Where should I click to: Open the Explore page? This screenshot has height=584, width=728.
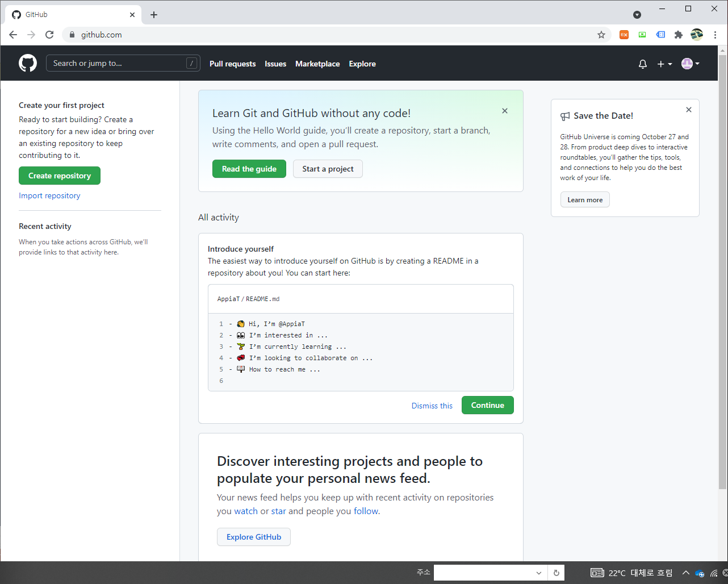click(362, 64)
